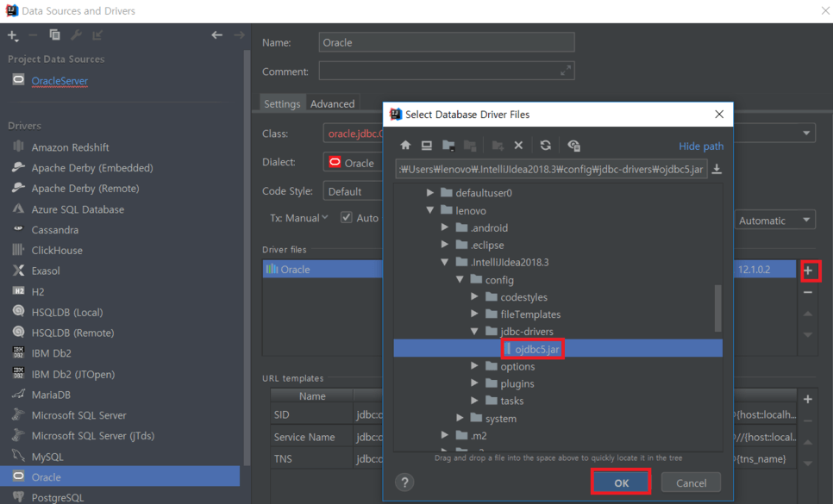
Task: Switch to the Advanced tab
Action: point(332,103)
